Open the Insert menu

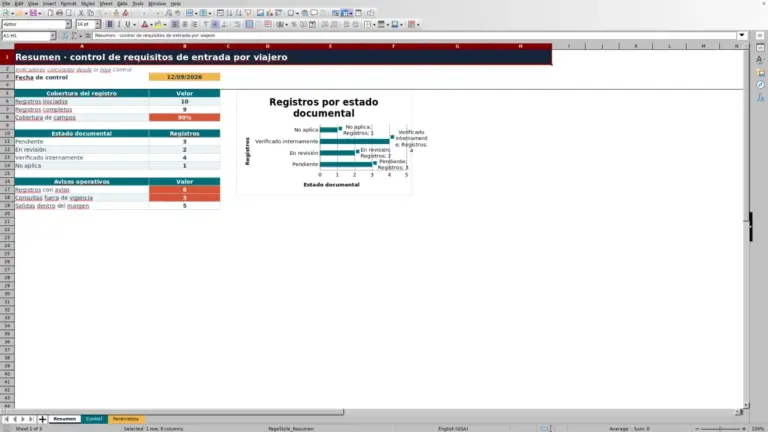[x=49, y=3]
